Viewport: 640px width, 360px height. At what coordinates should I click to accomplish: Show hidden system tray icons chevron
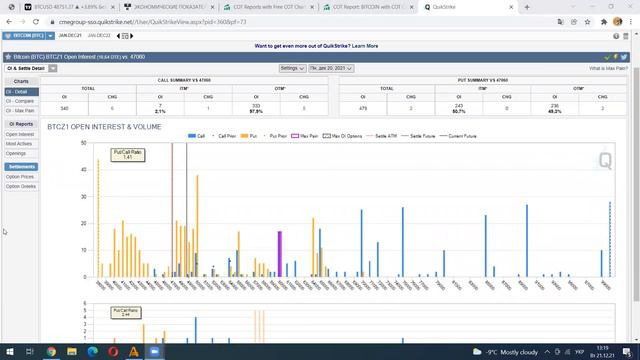coord(547,351)
